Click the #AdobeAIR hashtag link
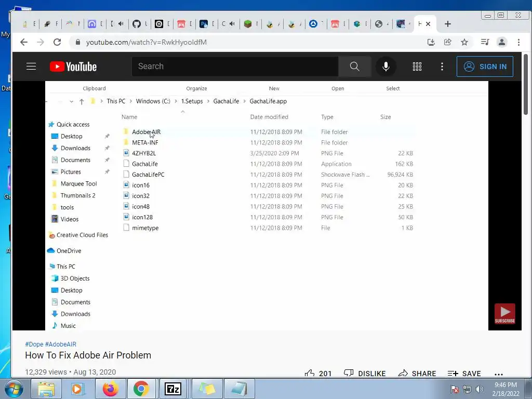This screenshot has width=532, height=399. pos(61,344)
